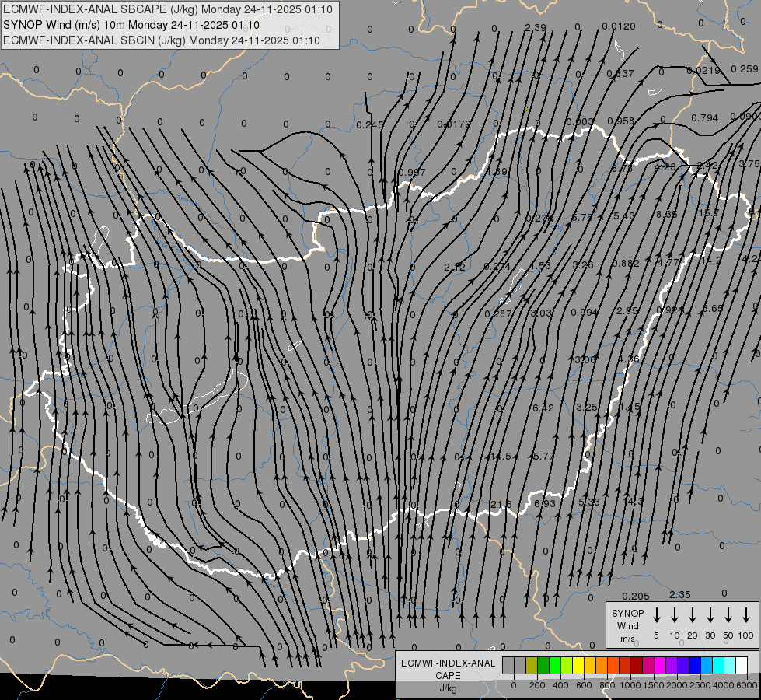Pick the dark green CAPE swatch after 200
Screen dimensions: 761x700
tap(543, 665)
